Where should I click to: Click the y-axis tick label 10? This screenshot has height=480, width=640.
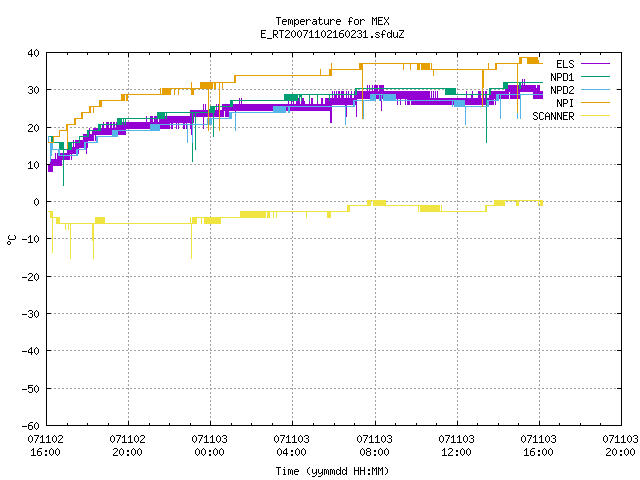33,165
